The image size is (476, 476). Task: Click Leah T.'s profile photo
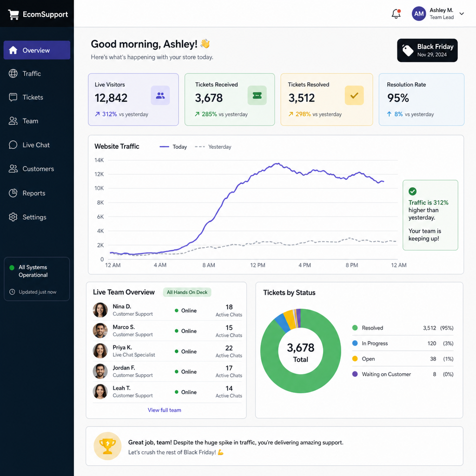coord(100,391)
